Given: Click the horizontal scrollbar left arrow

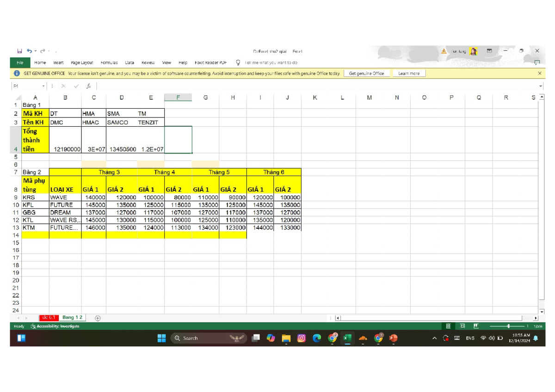Looking at the screenshot, I should tap(338, 318).
